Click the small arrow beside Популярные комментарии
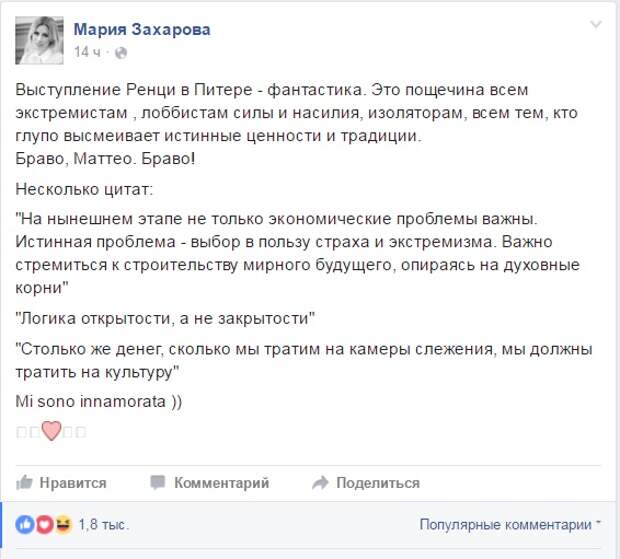Screen dimensions: 620x559 [598, 523]
